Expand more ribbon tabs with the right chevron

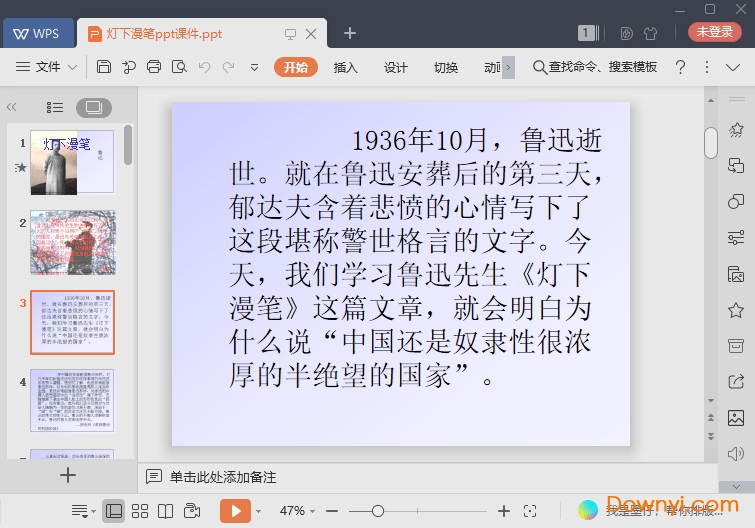(x=508, y=67)
